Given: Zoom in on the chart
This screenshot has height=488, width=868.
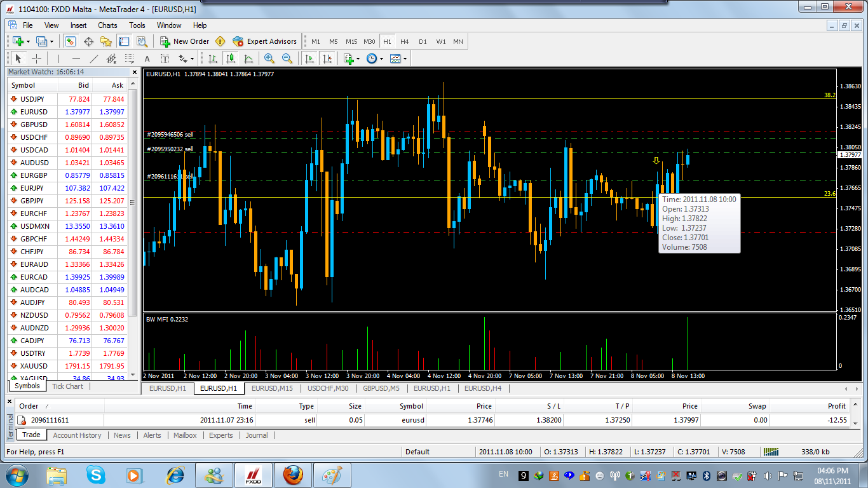Looking at the screenshot, I should (x=269, y=58).
